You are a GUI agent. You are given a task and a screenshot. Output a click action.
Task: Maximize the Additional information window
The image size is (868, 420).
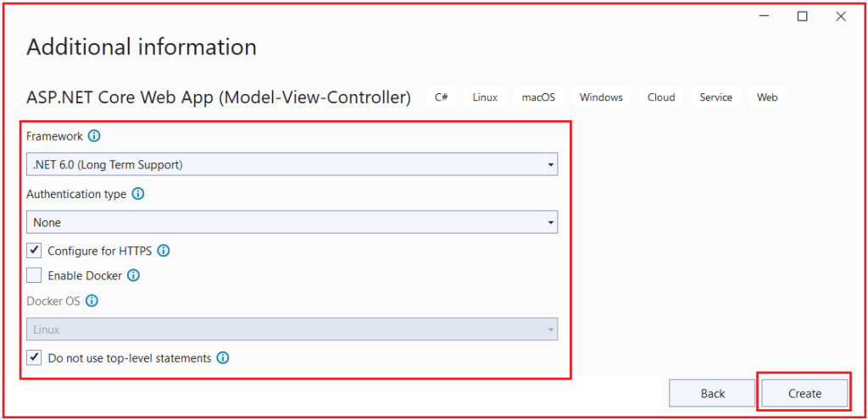pos(802,16)
